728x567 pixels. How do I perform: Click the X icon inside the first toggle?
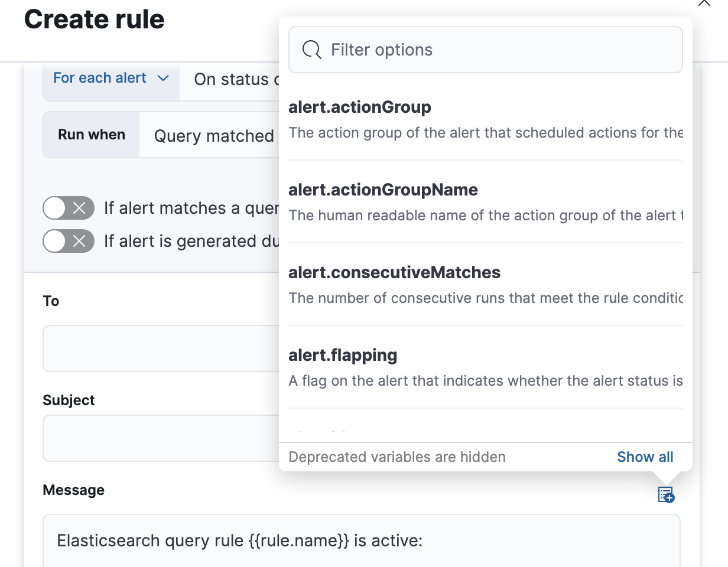[x=80, y=208]
